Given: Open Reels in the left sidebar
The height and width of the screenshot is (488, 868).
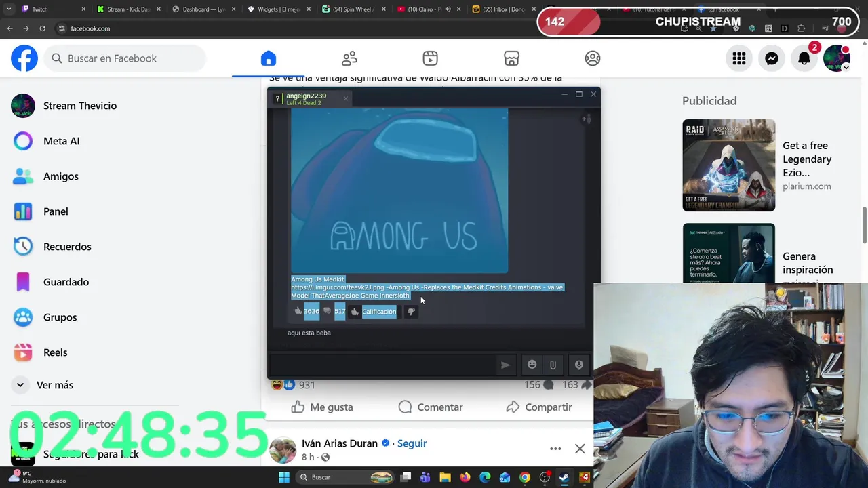Looking at the screenshot, I should [55, 352].
